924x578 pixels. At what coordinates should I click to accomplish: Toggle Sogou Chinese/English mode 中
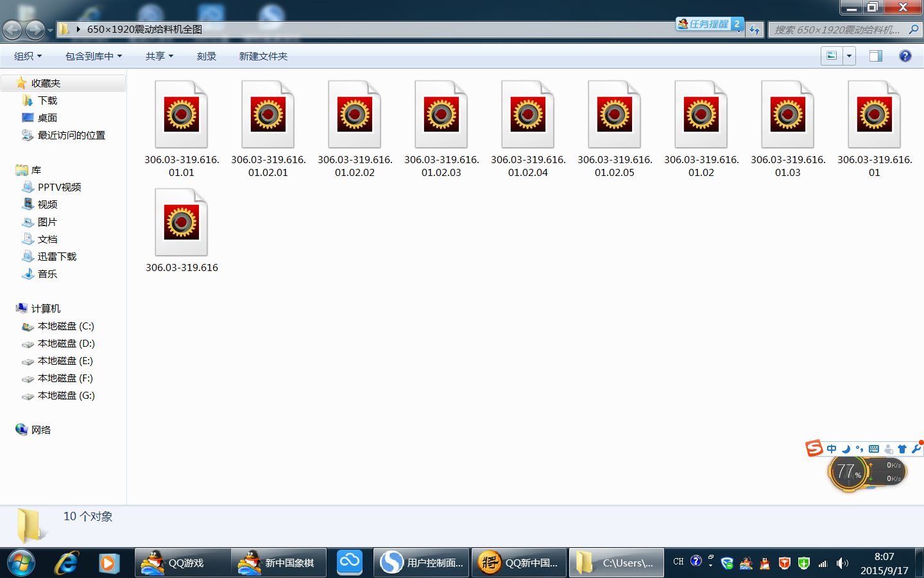(832, 449)
